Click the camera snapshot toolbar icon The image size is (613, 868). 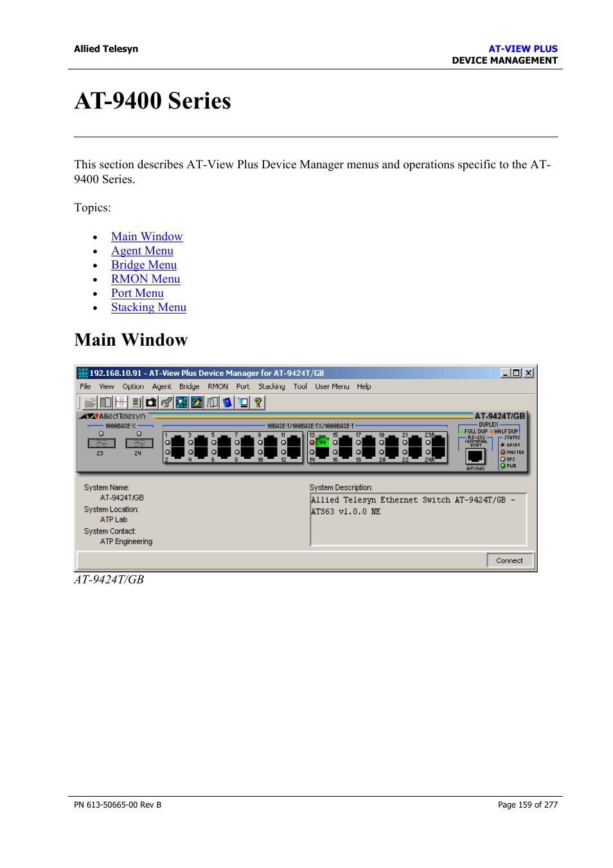[x=151, y=402]
